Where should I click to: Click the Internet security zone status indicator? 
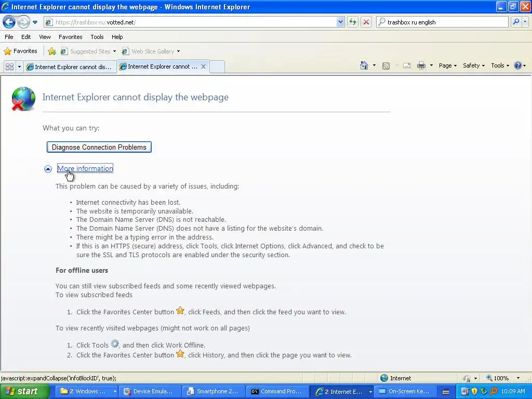point(395,378)
